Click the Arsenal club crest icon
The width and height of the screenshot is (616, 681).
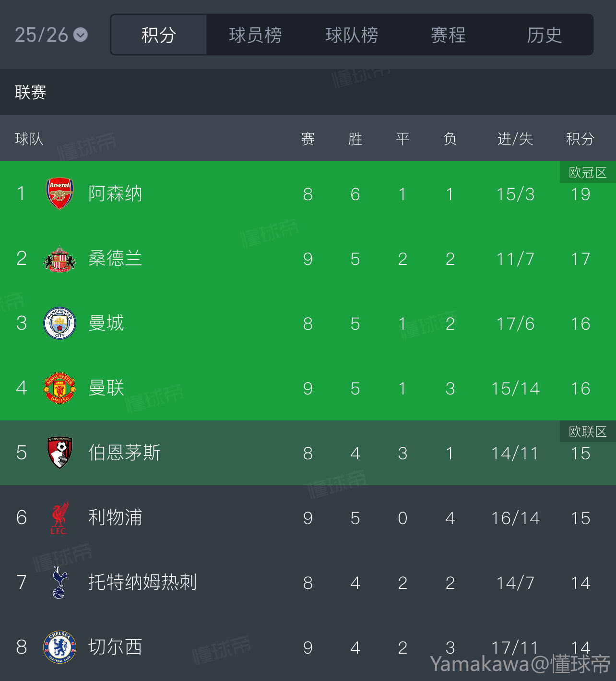click(x=59, y=194)
